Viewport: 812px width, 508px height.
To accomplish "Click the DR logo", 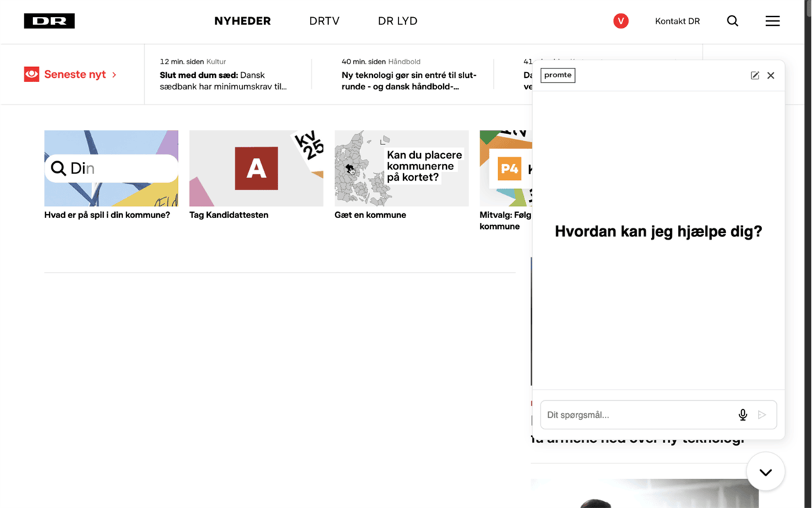I will point(49,21).
